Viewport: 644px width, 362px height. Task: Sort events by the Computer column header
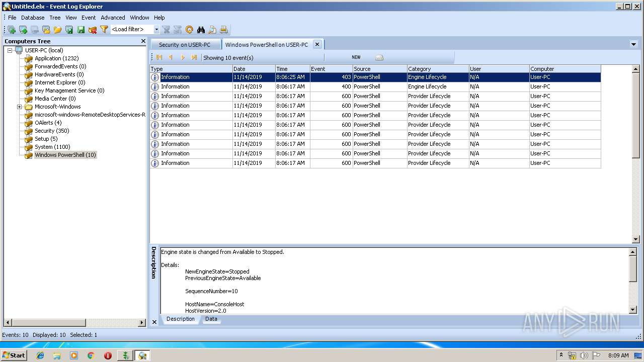565,69
